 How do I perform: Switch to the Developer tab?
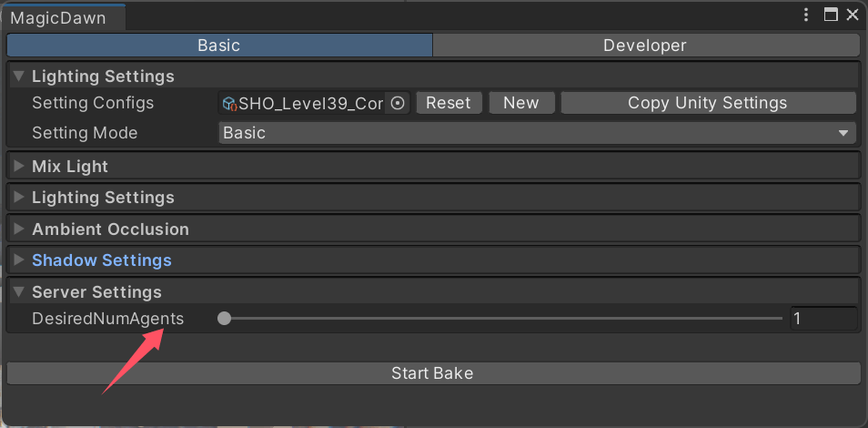(x=645, y=46)
